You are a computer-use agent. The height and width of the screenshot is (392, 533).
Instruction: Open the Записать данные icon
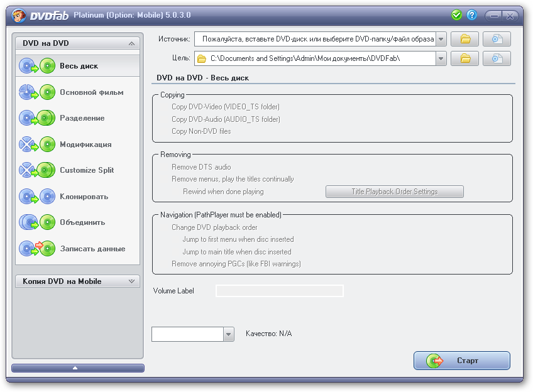[x=37, y=249]
